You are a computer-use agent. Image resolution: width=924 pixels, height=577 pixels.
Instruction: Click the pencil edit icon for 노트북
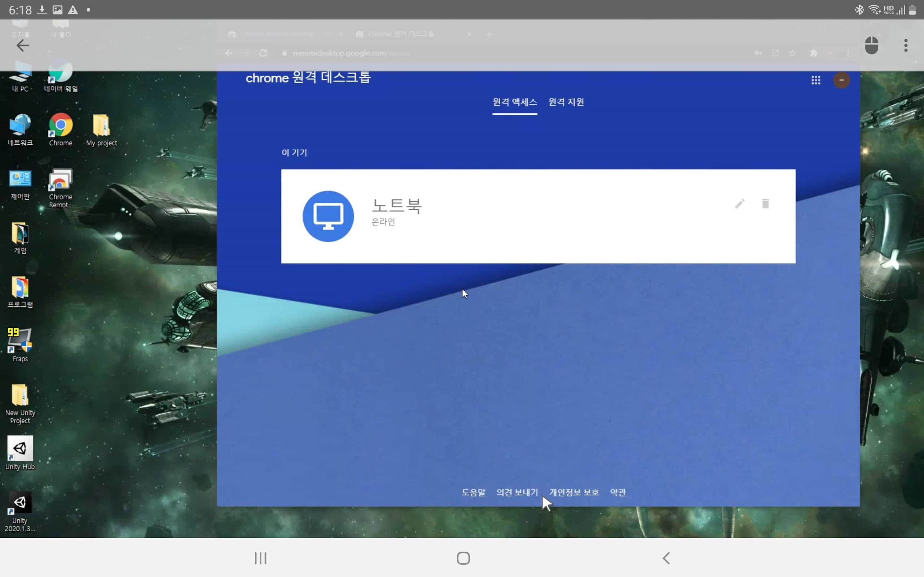pos(740,204)
